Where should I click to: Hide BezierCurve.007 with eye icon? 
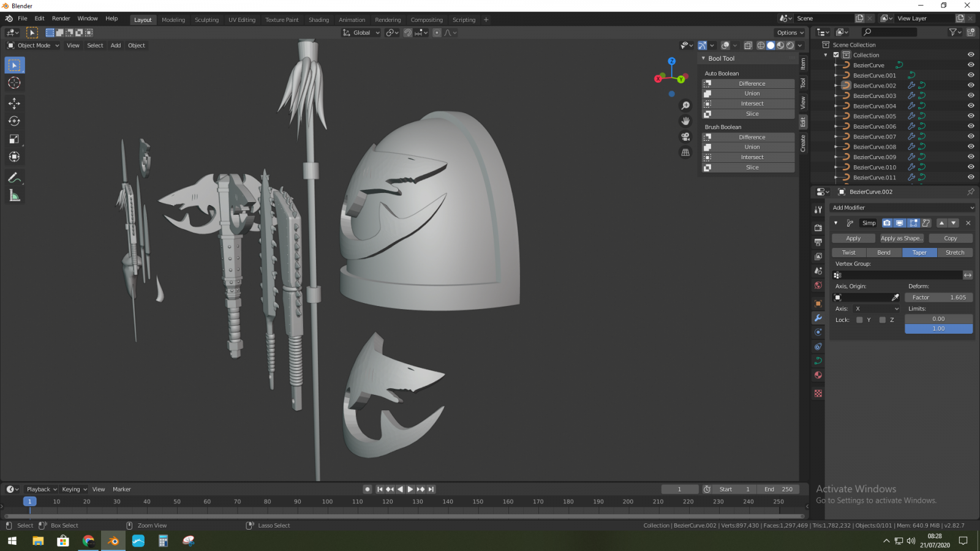971,137
